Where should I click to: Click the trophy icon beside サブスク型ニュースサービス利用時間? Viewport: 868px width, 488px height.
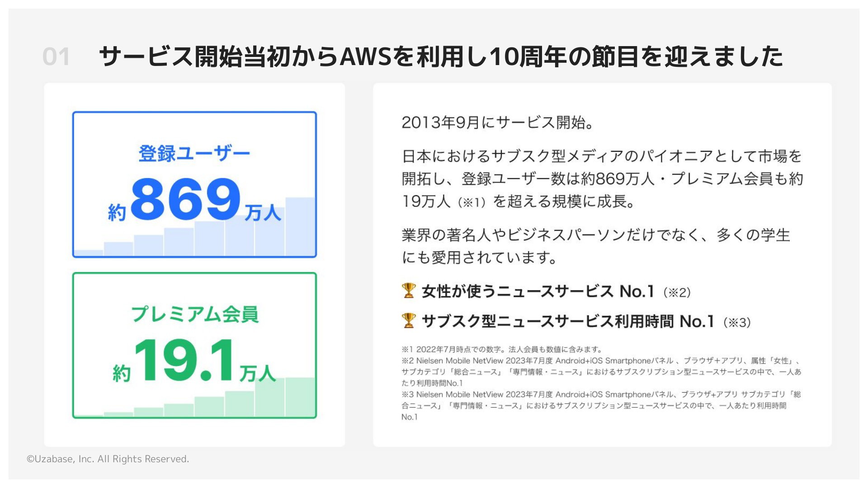pyautogui.click(x=408, y=320)
